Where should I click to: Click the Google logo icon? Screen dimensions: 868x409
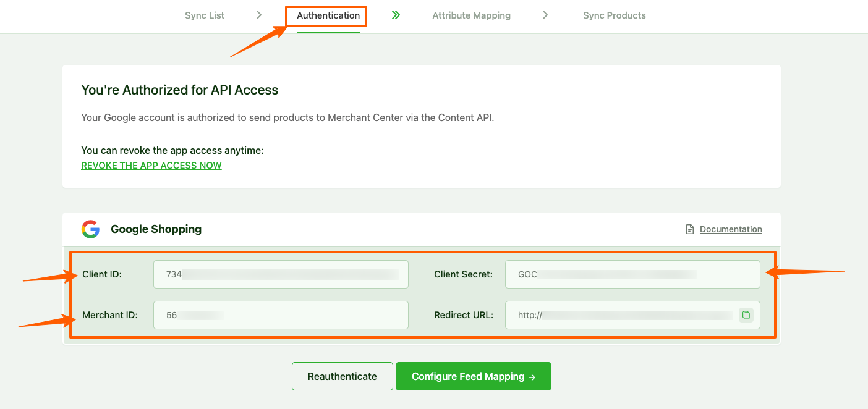[x=90, y=229]
